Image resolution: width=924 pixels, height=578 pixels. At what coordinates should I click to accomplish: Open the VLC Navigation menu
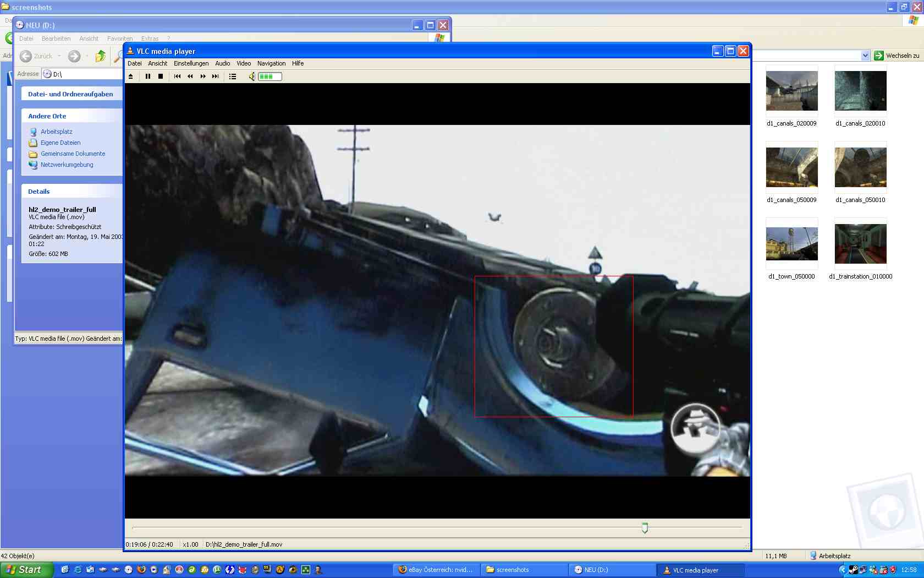coord(272,63)
